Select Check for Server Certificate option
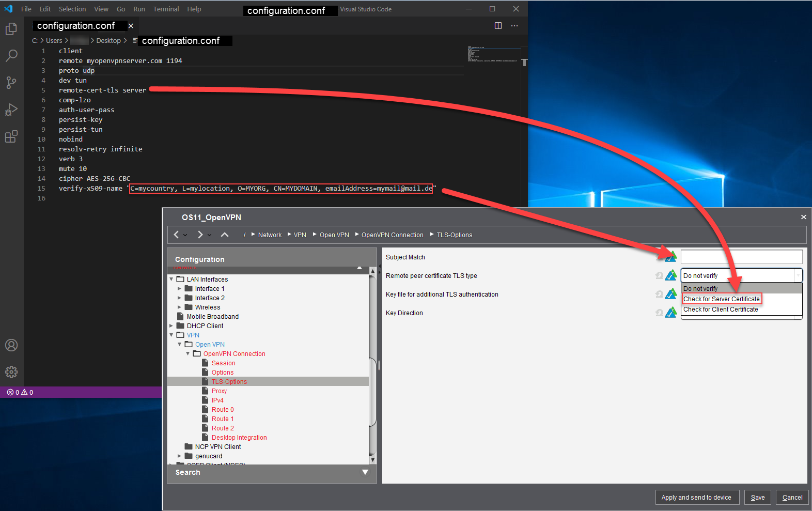812x511 pixels. pos(721,299)
